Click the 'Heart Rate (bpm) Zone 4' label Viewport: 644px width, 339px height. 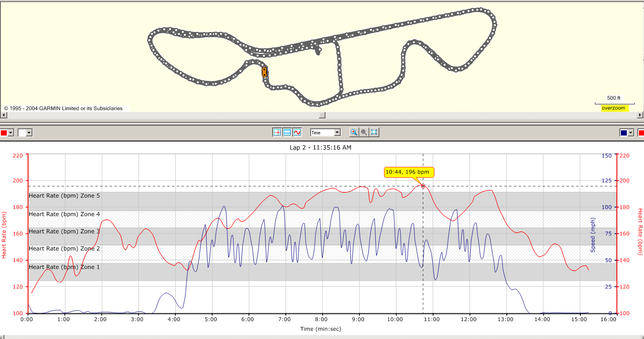pos(64,214)
